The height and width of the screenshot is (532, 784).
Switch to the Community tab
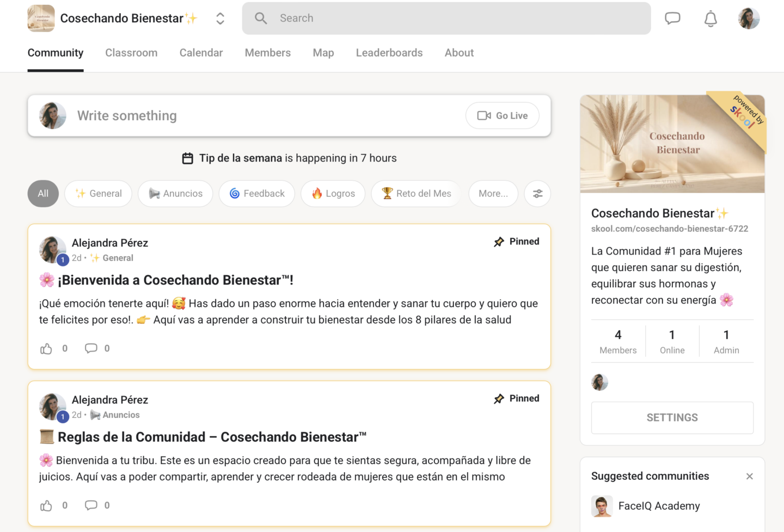pos(56,53)
